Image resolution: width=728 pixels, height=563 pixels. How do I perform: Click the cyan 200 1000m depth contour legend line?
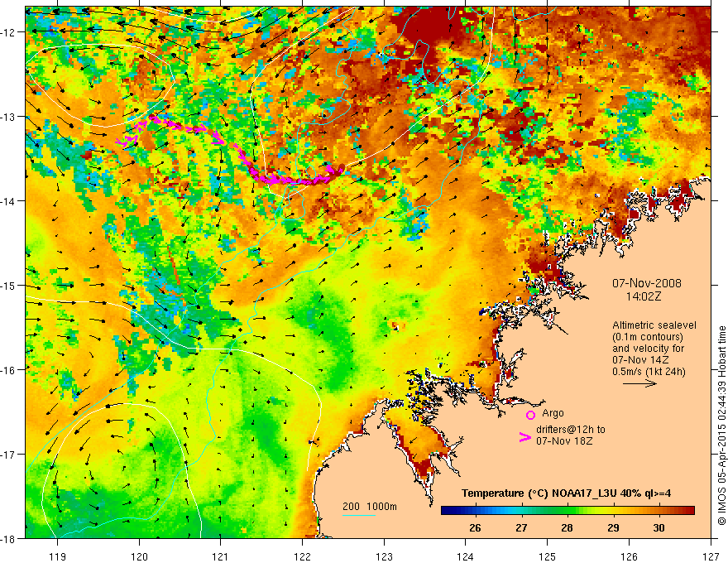point(359,515)
